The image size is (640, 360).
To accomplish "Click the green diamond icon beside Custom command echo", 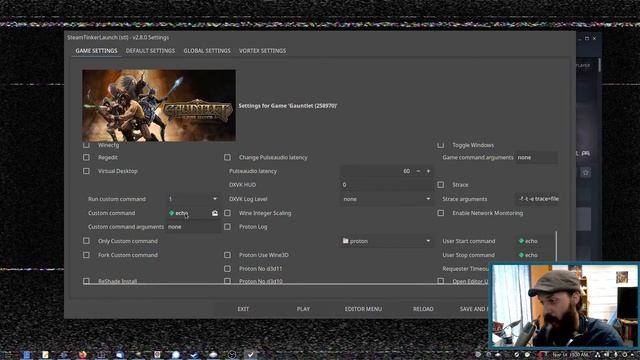I will tap(171, 213).
